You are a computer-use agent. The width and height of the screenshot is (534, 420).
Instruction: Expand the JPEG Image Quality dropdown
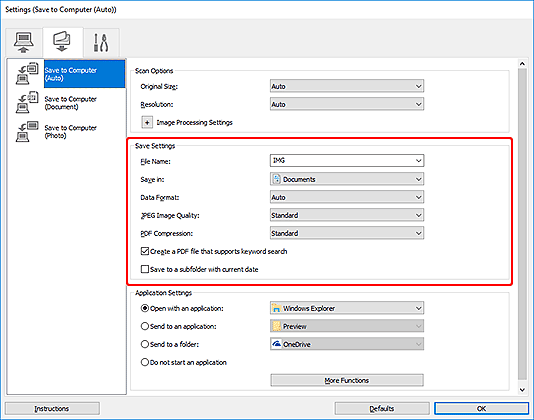click(347, 215)
